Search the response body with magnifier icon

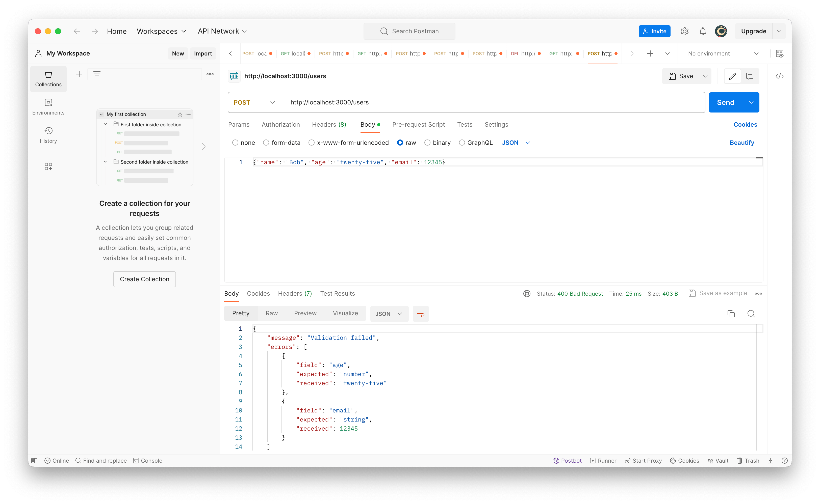pos(751,314)
